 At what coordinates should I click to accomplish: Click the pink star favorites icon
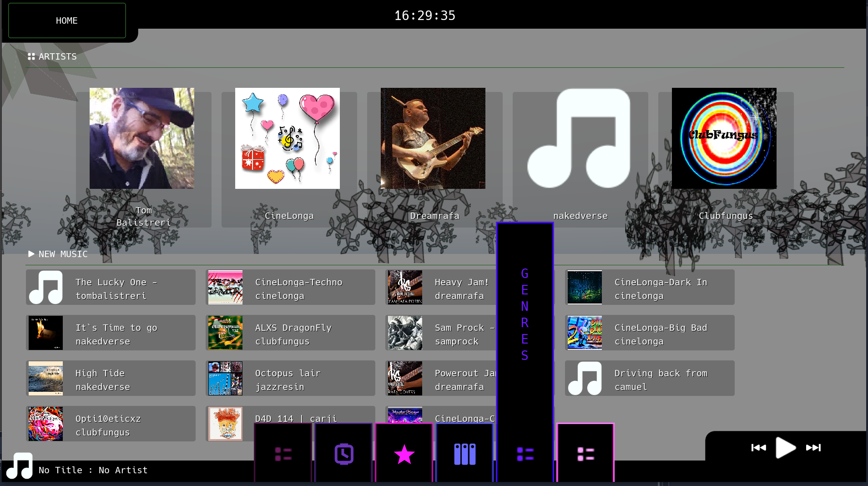404,454
